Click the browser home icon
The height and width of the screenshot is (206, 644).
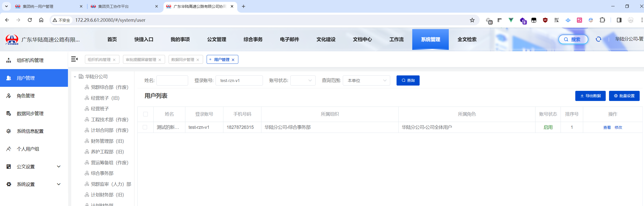pyautogui.click(x=41, y=20)
